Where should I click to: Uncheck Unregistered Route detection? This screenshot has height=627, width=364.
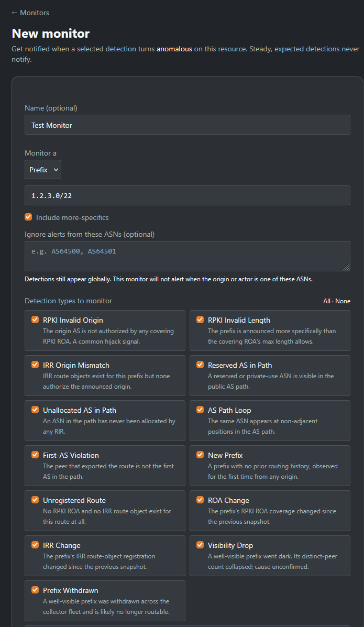tap(35, 500)
